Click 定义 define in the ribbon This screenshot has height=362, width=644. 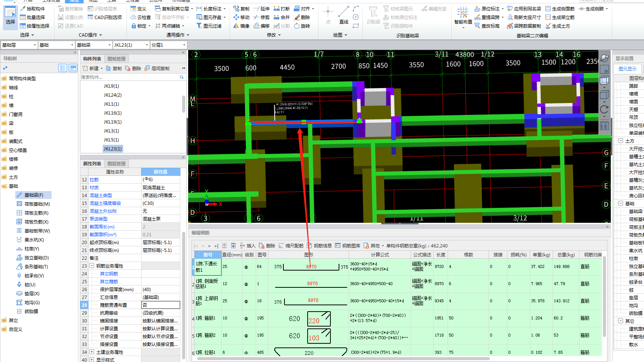coord(138,9)
